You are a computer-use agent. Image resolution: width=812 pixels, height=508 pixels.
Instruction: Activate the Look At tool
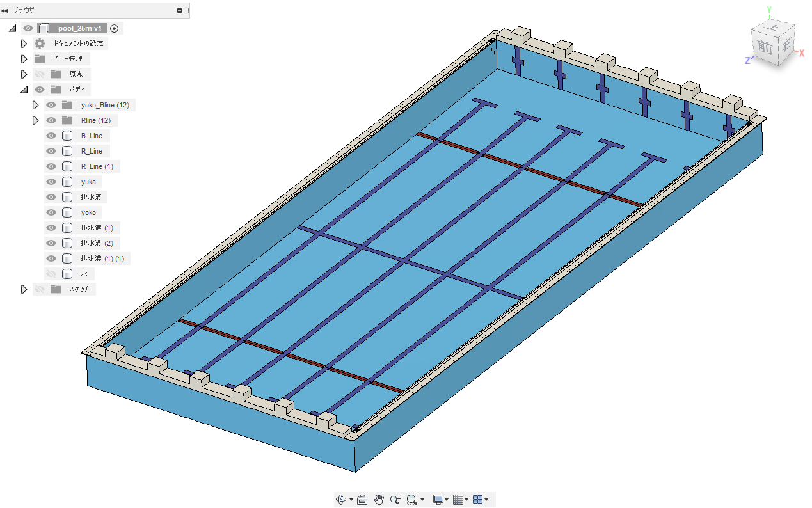tap(362, 500)
